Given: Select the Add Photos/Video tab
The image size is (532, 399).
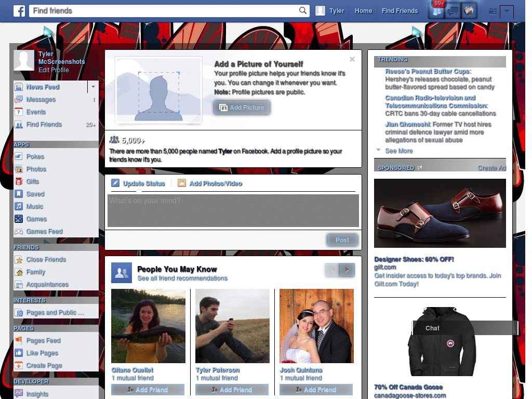Looking at the screenshot, I should [x=210, y=183].
